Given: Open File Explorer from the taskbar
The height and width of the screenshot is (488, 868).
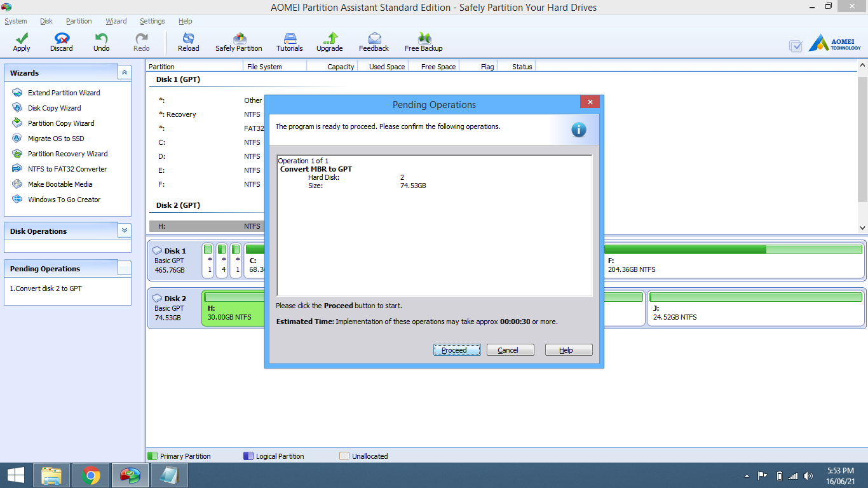Looking at the screenshot, I should click(51, 475).
